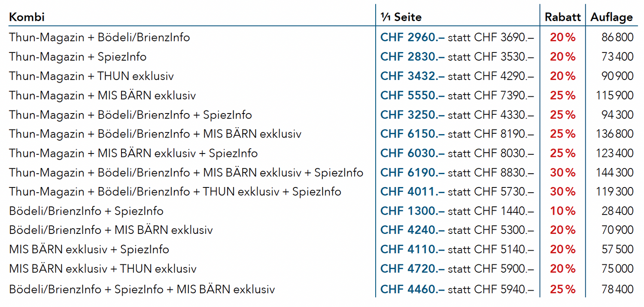Select Thun-Magazin + SpiezInfo row
The image size is (644, 307).
click(x=321, y=56)
